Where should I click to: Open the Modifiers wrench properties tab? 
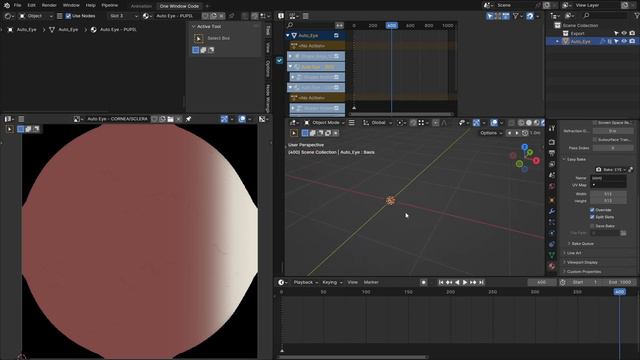(552, 211)
